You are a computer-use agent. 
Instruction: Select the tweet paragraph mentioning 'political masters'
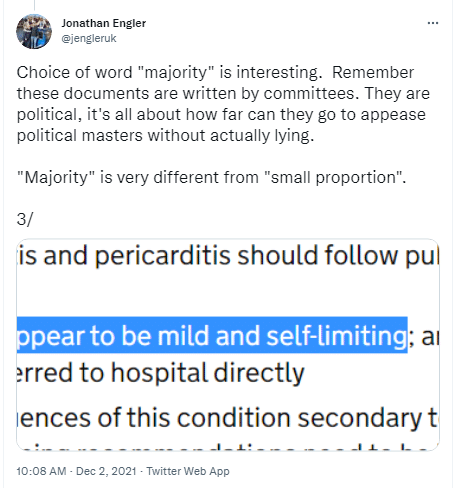pyautogui.click(x=223, y=104)
